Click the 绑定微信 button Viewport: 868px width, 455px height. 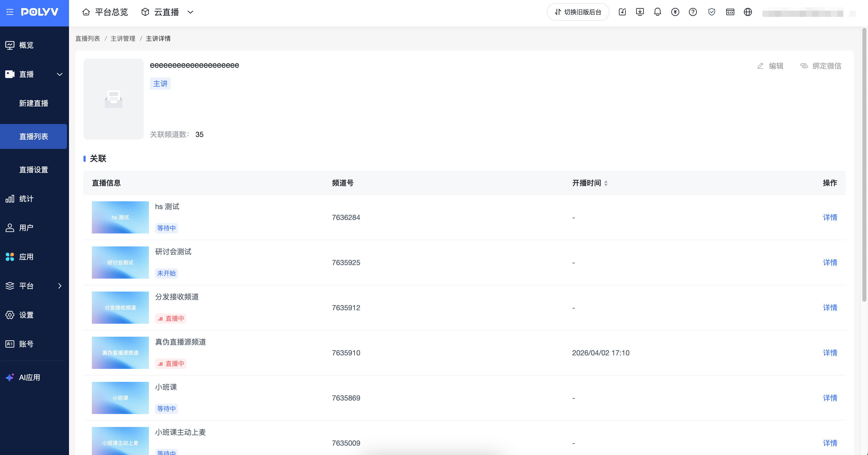(821, 66)
